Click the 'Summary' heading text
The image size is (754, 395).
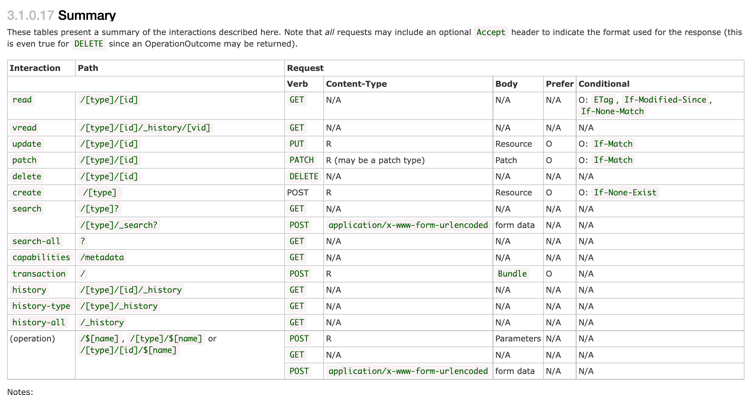pyautogui.click(x=87, y=15)
